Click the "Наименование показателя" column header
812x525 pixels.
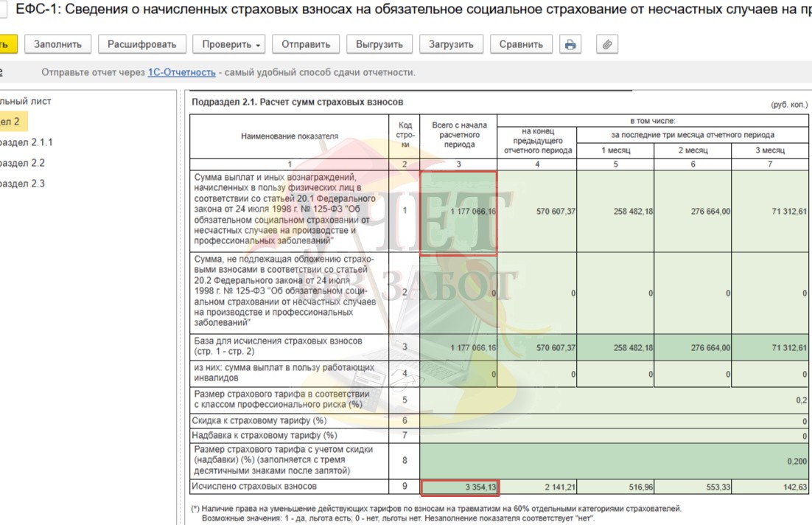point(290,136)
